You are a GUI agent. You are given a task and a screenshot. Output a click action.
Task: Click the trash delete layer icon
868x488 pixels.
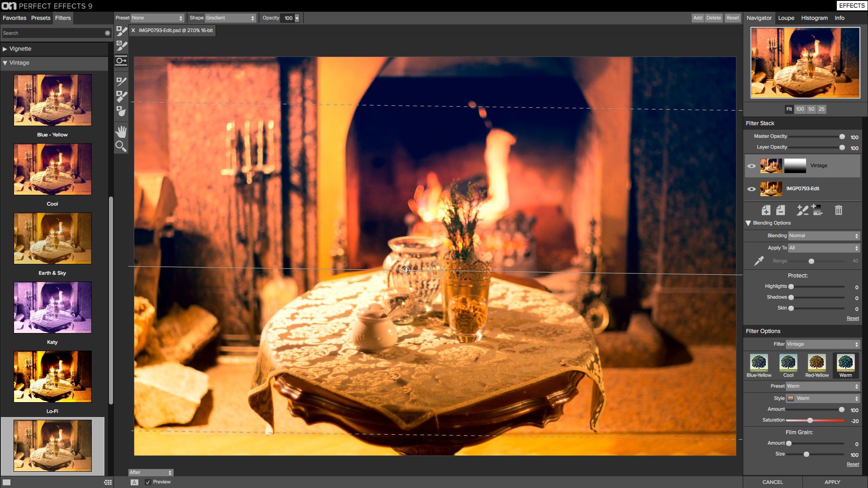click(x=839, y=210)
